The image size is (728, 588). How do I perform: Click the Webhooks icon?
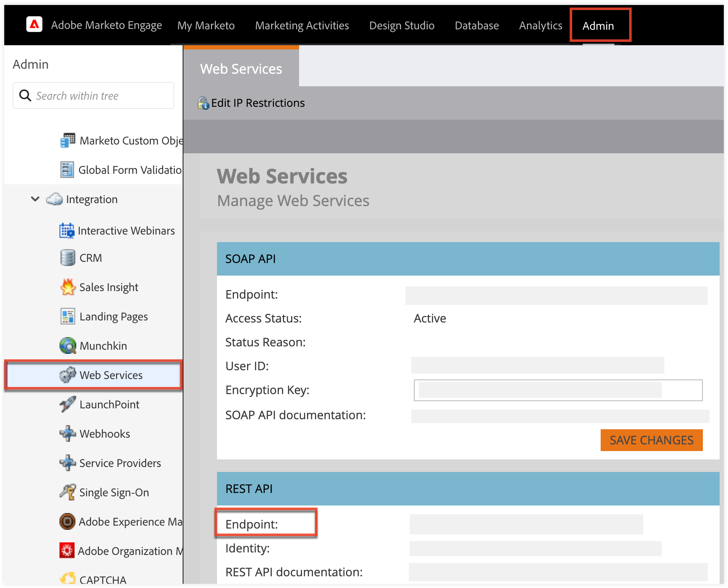click(x=67, y=433)
